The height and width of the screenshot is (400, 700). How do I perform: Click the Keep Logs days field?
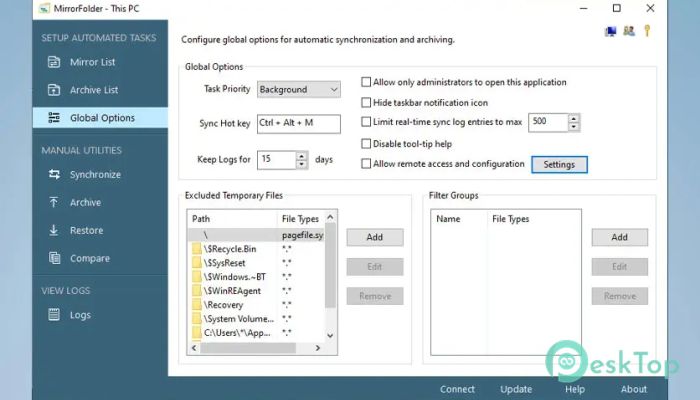277,160
